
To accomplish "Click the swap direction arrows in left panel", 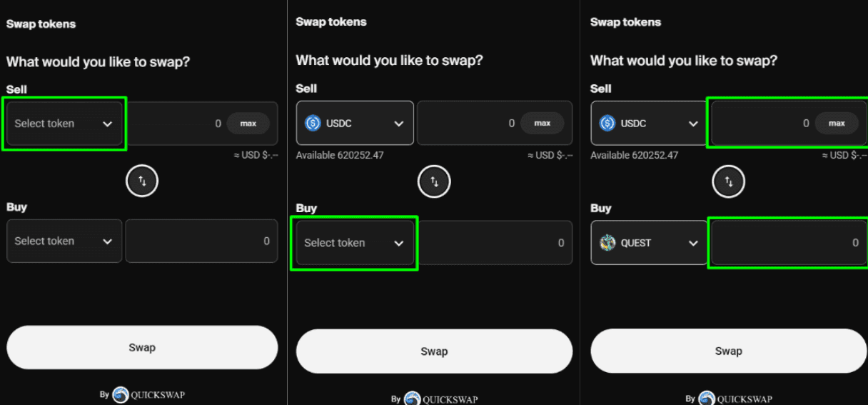I will [142, 181].
